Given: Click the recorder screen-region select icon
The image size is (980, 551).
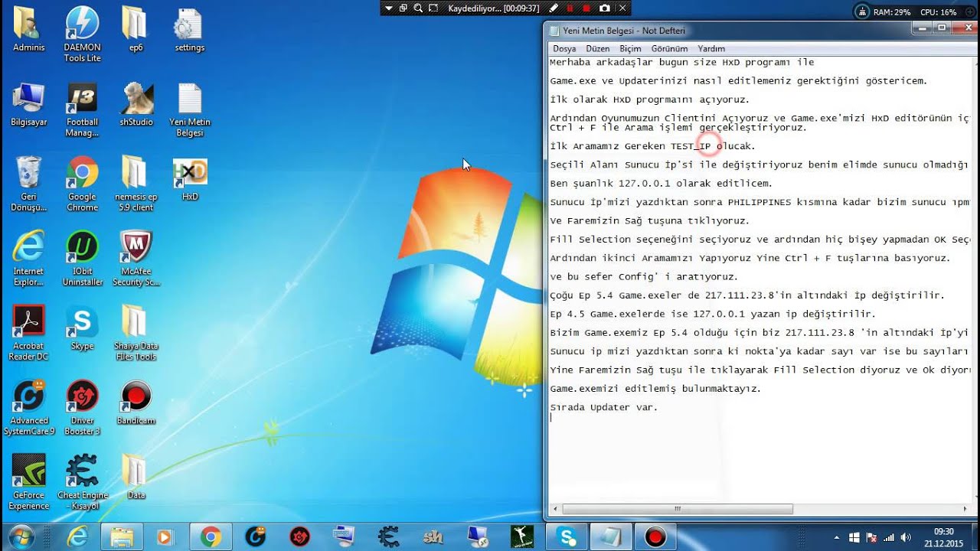Looking at the screenshot, I should pos(433,8).
